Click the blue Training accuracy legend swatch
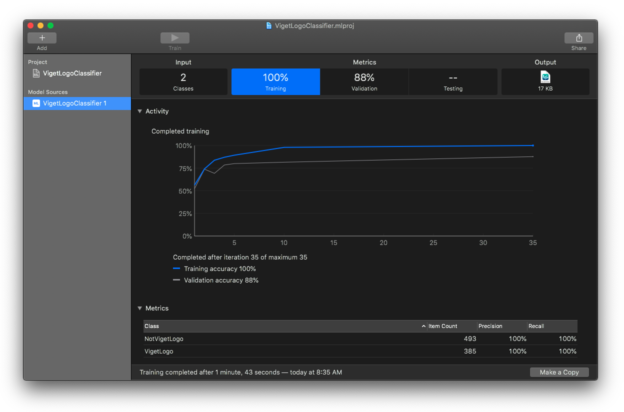624x412 pixels. (176, 269)
